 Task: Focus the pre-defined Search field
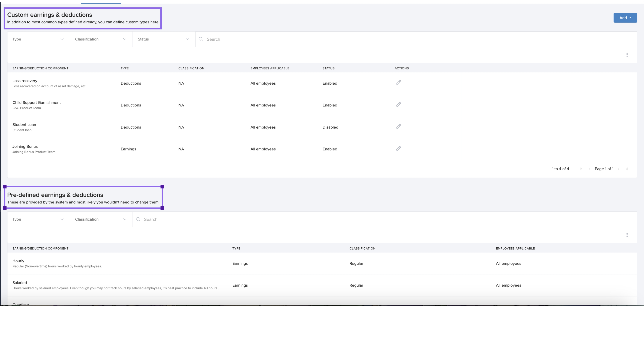coord(375,219)
